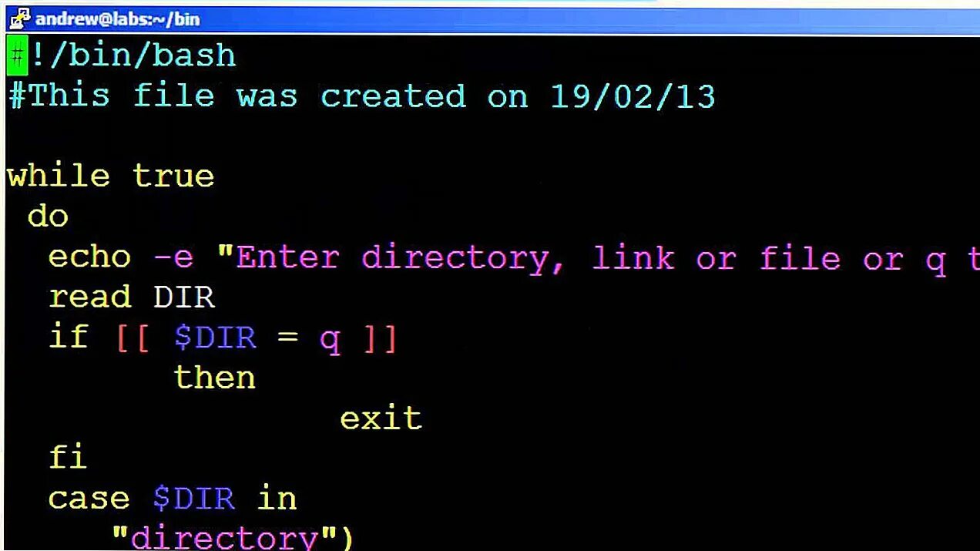Image resolution: width=980 pixels, height=551 pixels.
Task: Click the word 'created' in the comment line
Action: coord(393,96)
